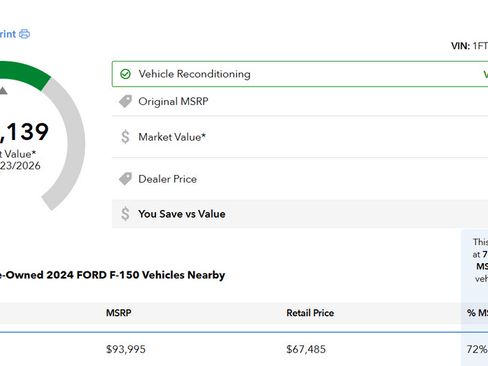488x366 pixels.
Task: Select the You Save vs Value row
Action: coord(300,214)
